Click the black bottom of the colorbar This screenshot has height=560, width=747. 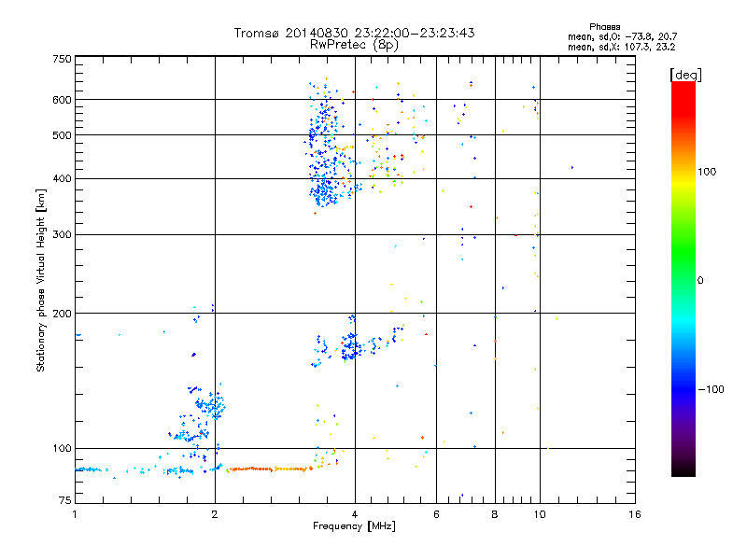pos(684,469)
